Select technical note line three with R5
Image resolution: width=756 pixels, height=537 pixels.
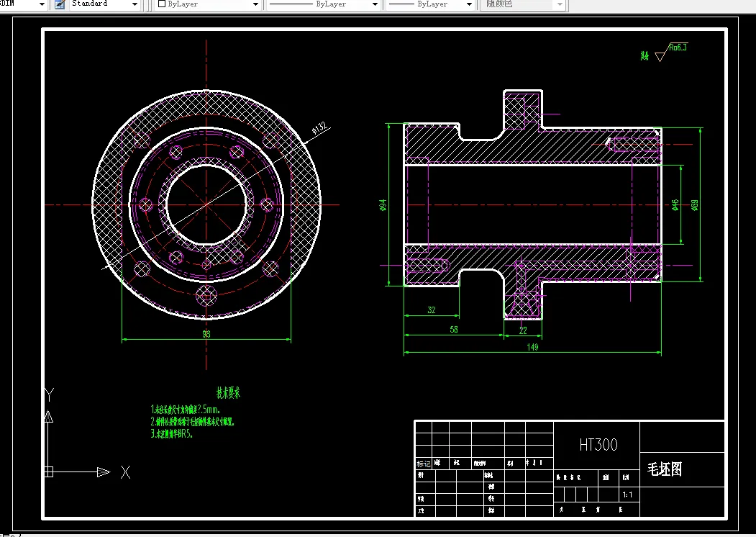(172, 434)
